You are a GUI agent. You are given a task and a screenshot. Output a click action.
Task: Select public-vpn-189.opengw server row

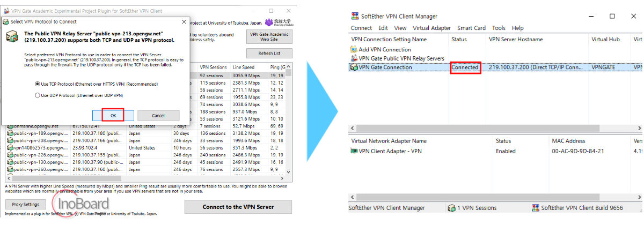click(145, 133)
